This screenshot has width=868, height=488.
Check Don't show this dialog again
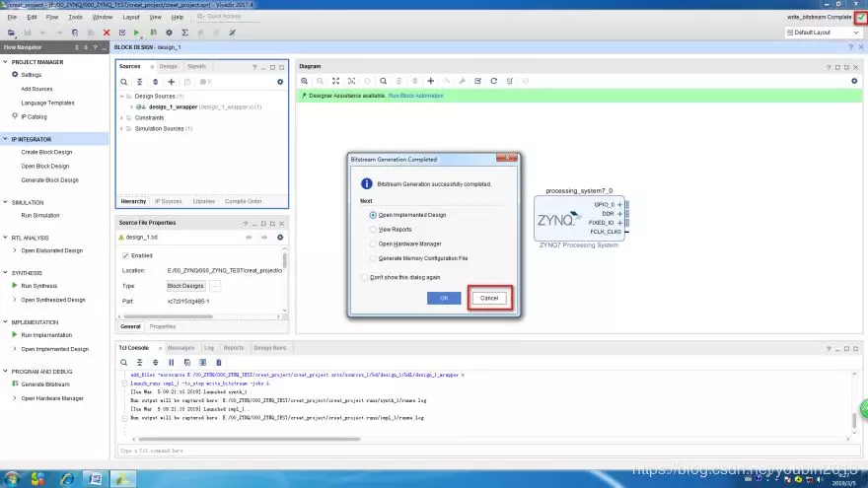point(364,277)
